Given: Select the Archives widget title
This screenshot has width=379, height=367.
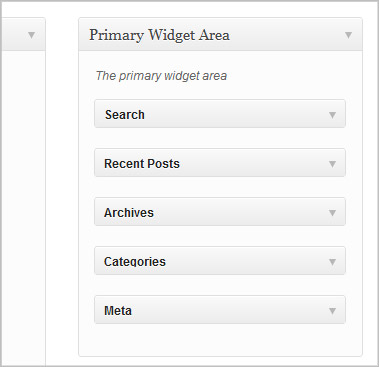Looking at the screenshot, I should [x=129, y=213].
